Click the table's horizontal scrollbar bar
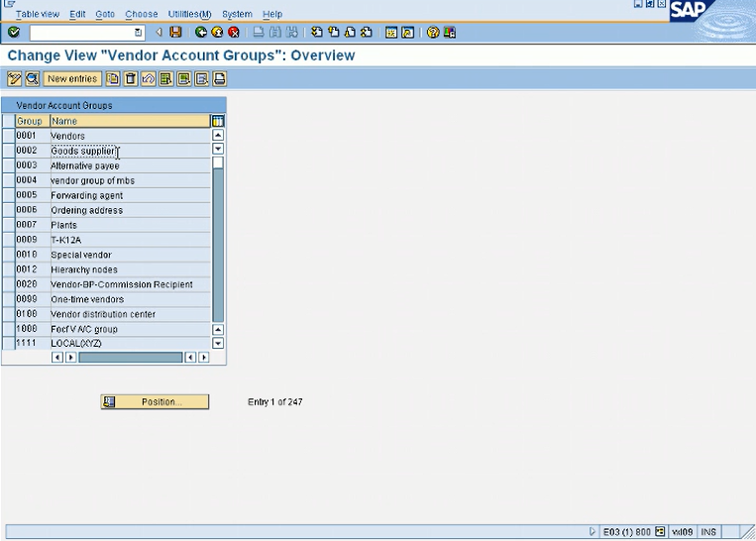This screenshot has width=756, height=541. pos(131,358)
